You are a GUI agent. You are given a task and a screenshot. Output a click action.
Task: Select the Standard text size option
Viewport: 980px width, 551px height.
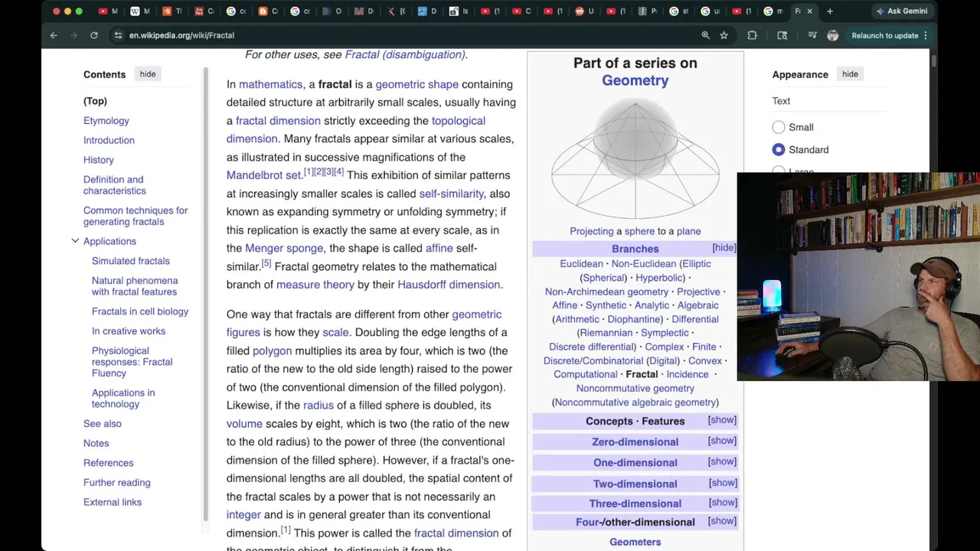point(779,150)
